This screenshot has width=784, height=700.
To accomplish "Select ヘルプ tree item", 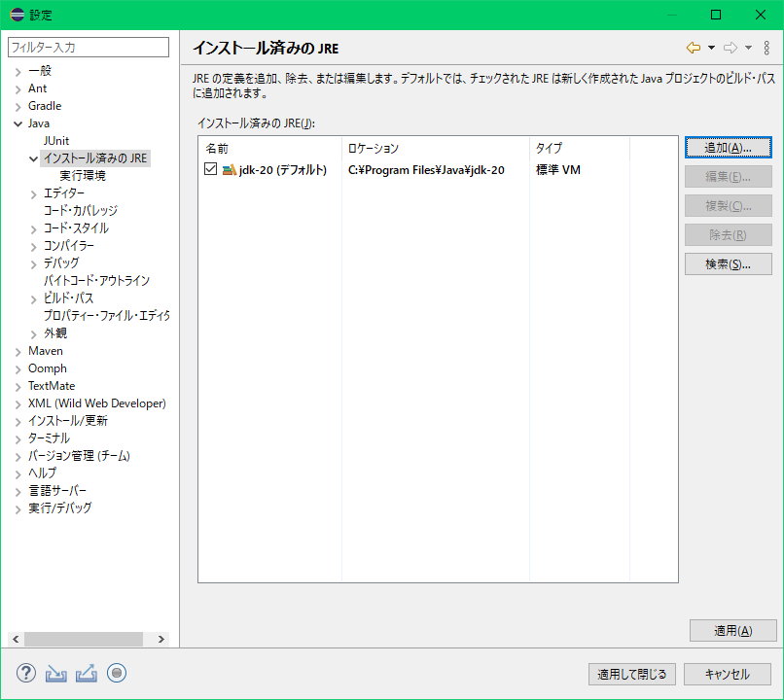I will click(42, 473).
